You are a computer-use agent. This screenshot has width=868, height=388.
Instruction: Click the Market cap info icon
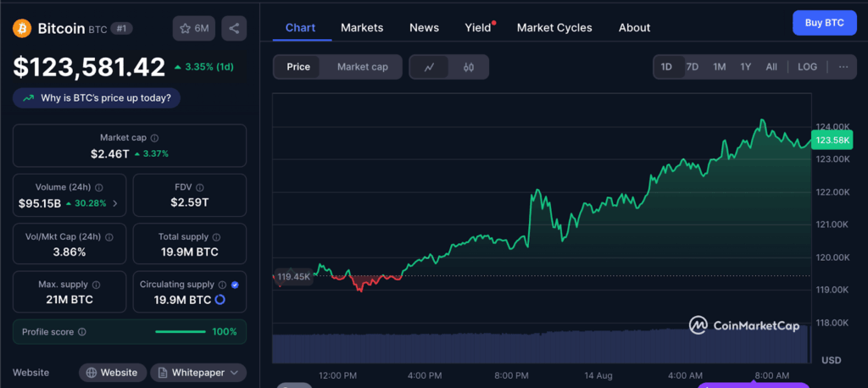point(154,137)
